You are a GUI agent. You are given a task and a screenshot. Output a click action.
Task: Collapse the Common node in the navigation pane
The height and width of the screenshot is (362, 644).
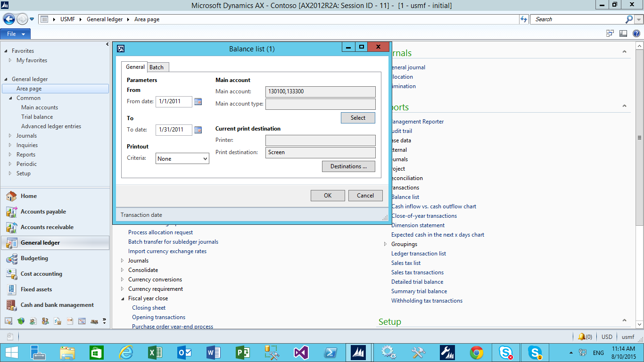click(x=10, y=98)
